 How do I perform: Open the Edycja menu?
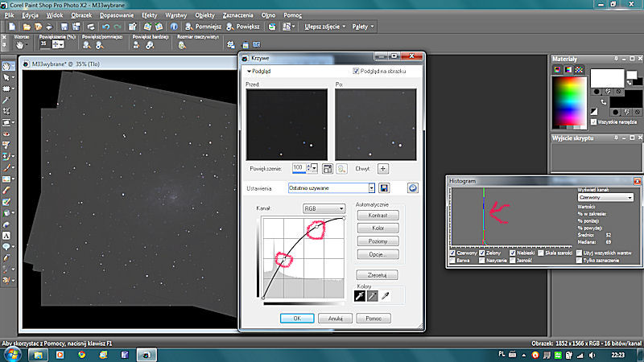pyautogui.click(x=30, y=15)
